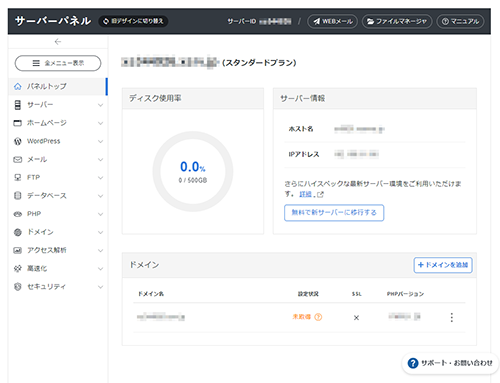Click the help icon beside 未取得

318,317
